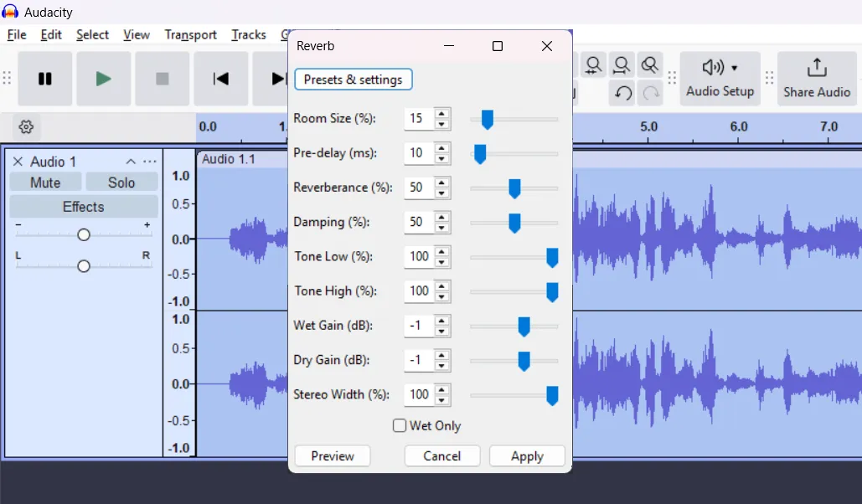Solo the Audio 1 track
862x504 pixels.
(x=121, y=183)
